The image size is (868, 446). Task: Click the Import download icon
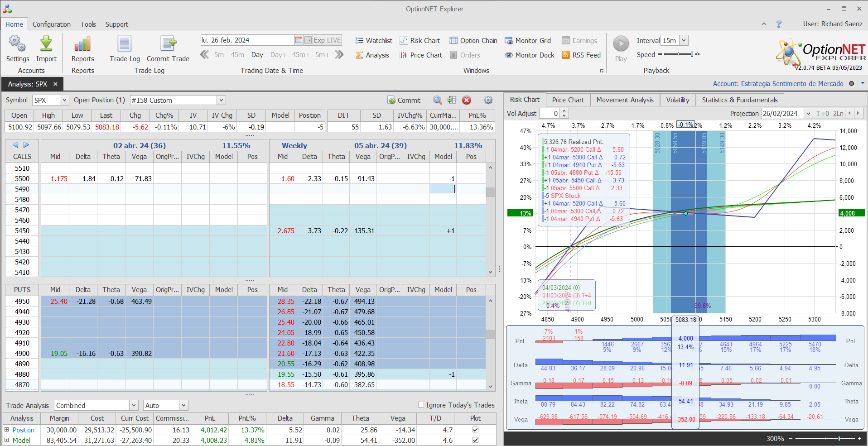[x=46, y=44]
